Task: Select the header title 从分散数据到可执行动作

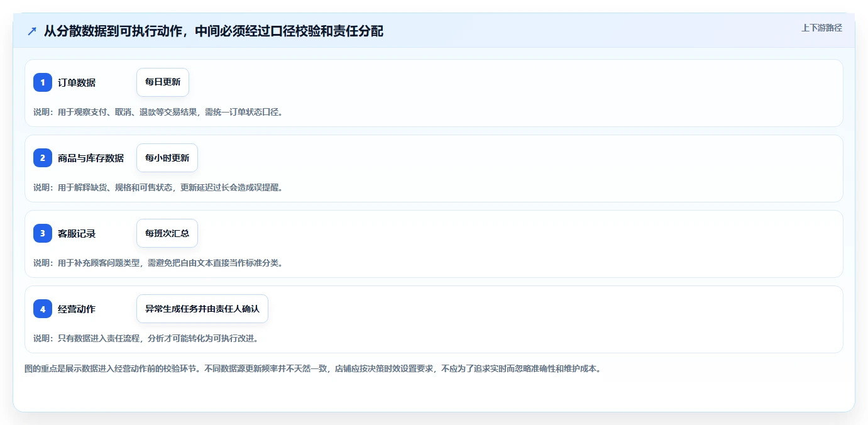Action: point(214,31)
